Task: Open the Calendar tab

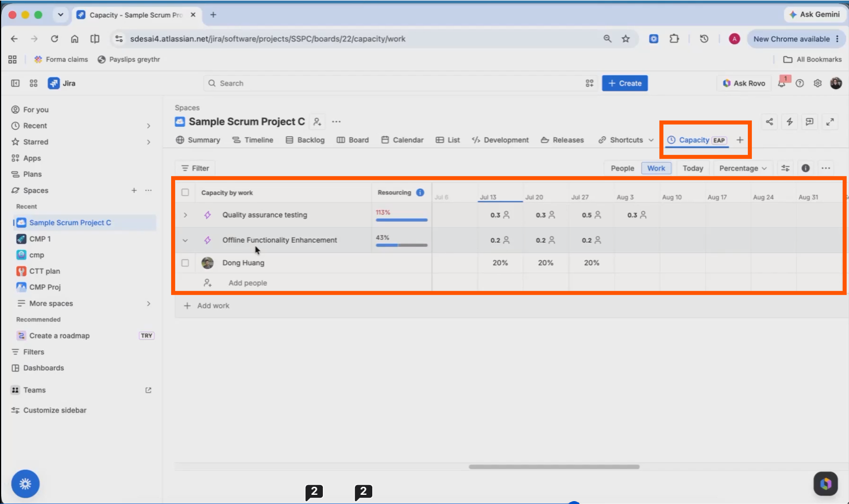Action: 402,140
